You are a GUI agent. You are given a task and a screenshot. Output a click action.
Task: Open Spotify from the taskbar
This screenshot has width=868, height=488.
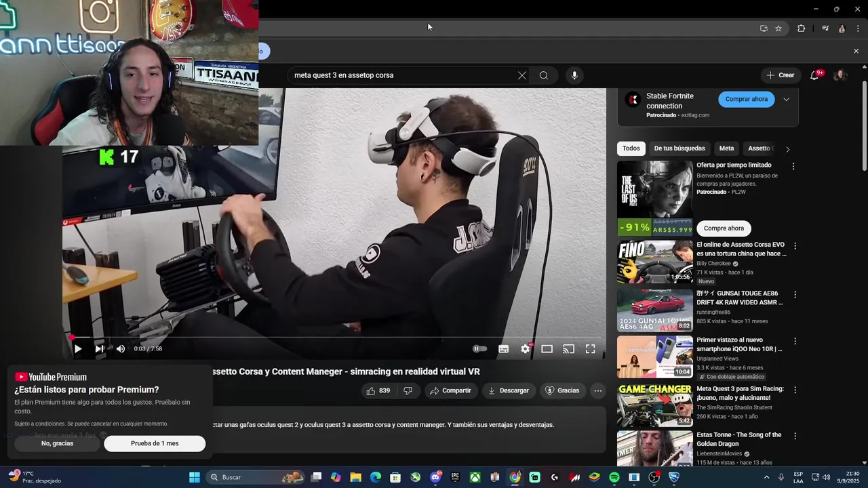(614, 477)
